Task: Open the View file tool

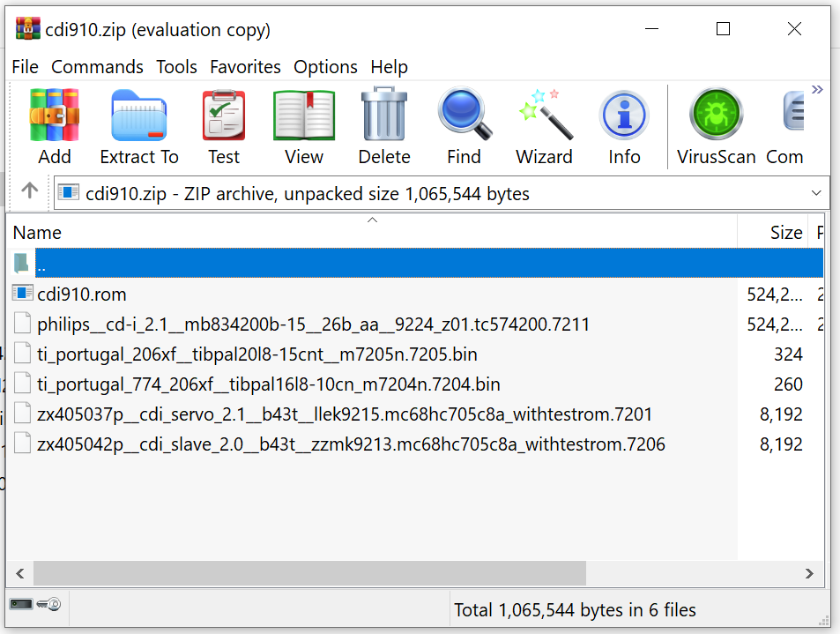Action: tap(304, 116)
